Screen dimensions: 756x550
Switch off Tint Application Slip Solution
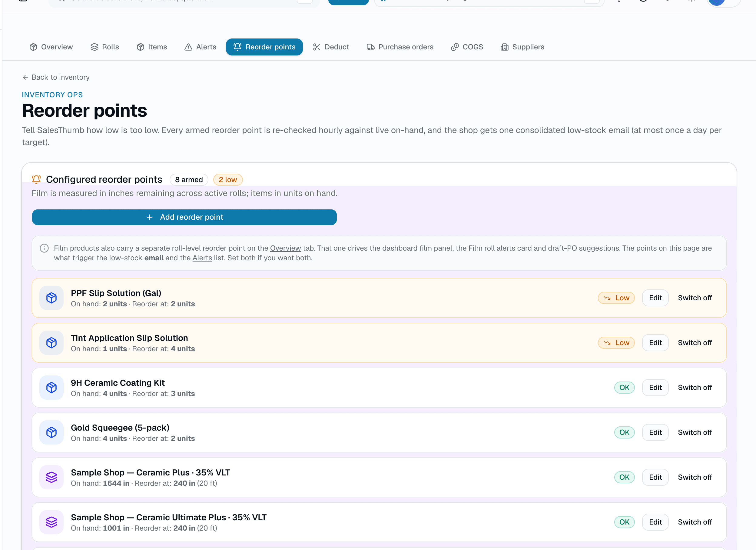695,342
